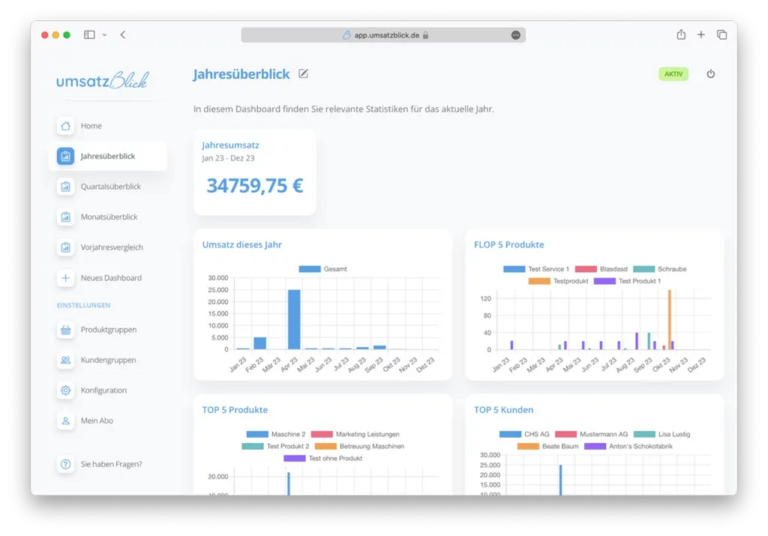Viewport: 768px width, 536px height.
Task: Click the plus icon for Neues Dashboard
Action: (x=65, y=278)
